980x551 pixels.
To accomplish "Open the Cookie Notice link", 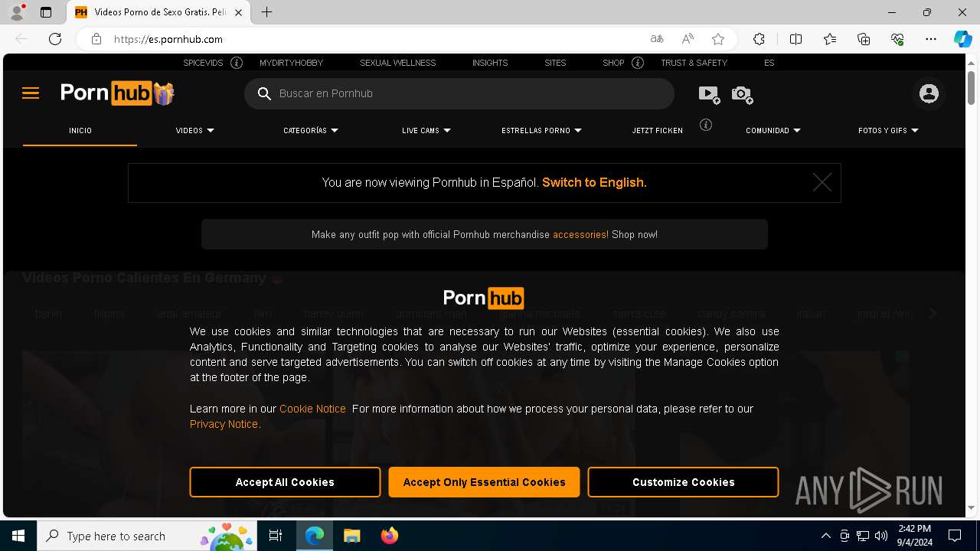I will click(312, 409).
